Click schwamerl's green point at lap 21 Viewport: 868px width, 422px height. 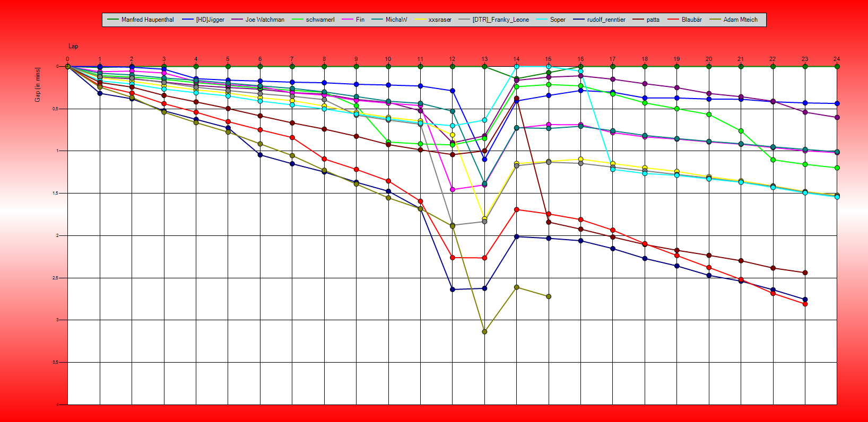[741, 131]
